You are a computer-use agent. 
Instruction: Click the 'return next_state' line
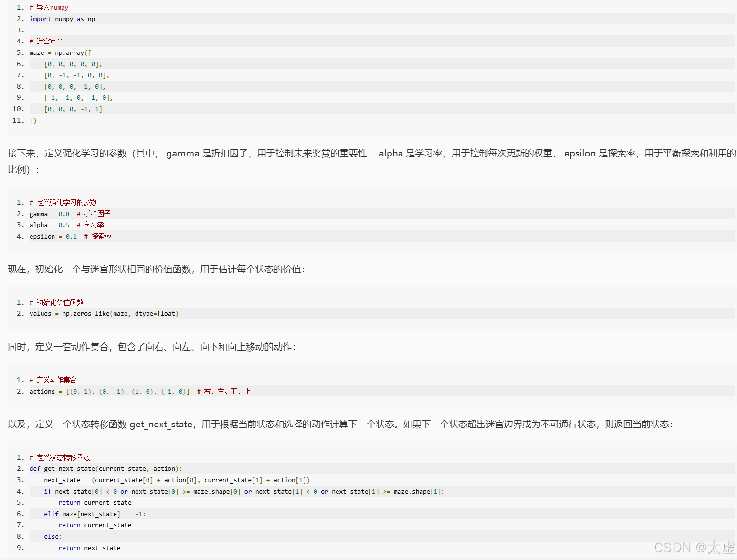89,548
